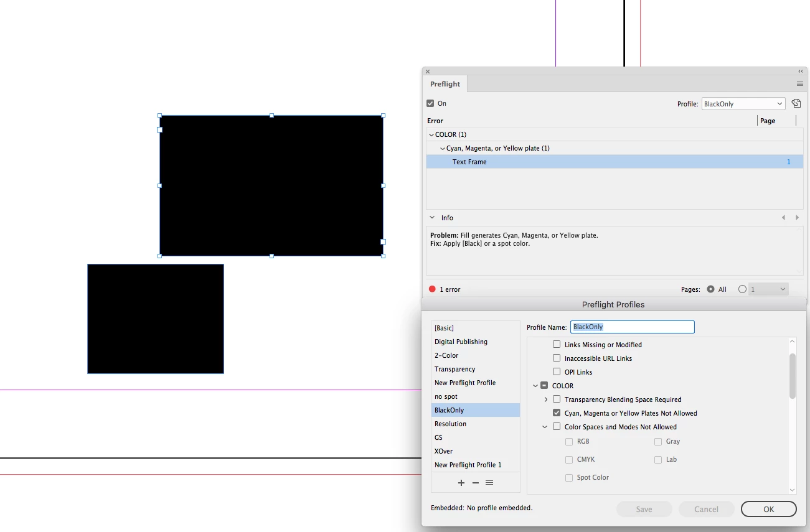Screen dimensions: 810x532
Task: Select the smaller black rectangle on canvas
Action: (156, 319)
